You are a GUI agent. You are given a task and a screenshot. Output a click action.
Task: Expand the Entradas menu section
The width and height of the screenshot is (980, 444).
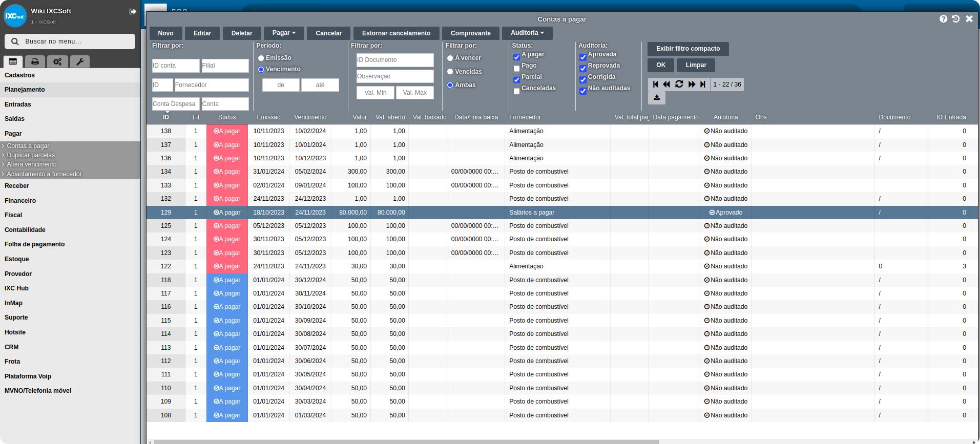[70, 104]
